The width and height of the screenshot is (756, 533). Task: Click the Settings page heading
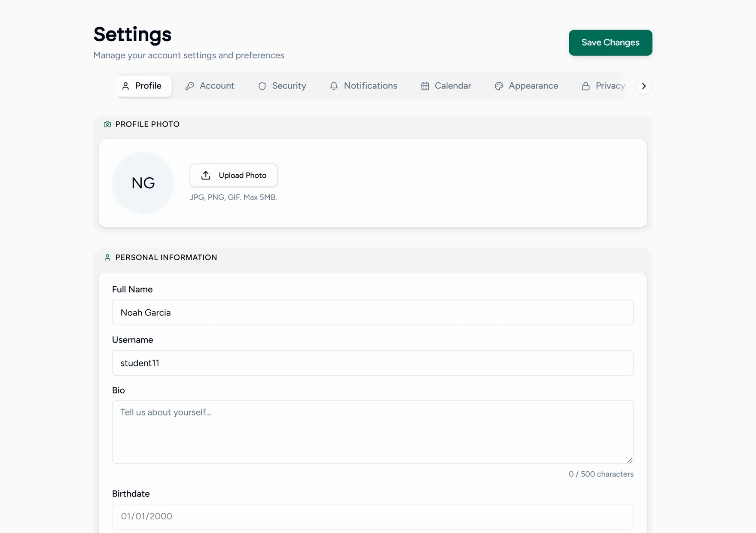(x=132, y=34)
